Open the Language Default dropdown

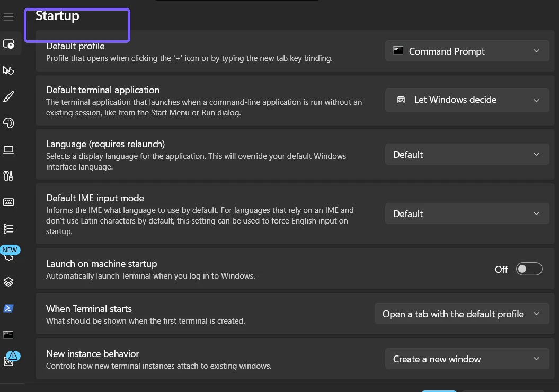click(x=467, y=154)
